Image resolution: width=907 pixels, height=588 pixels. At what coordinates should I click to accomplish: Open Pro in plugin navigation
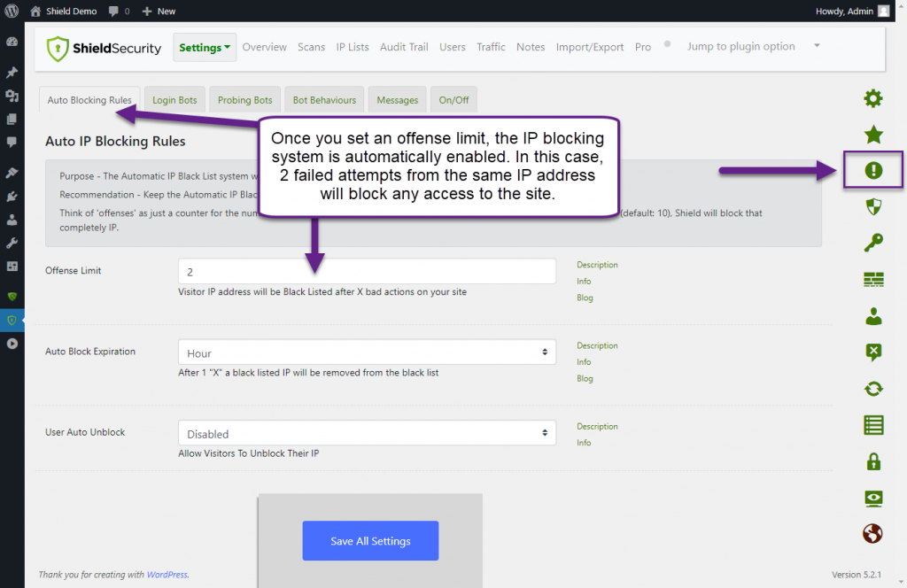coord(643,47)
